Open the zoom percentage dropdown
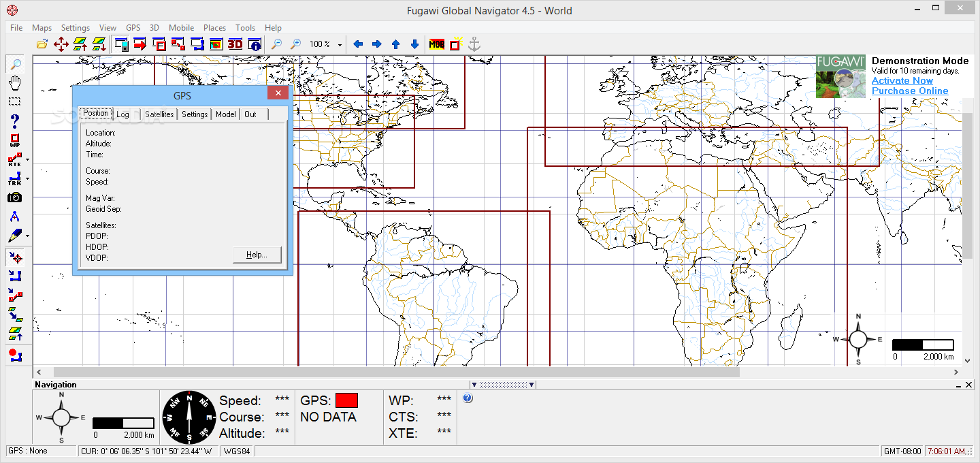This screenshot has height=463, width=980. pyautogui.click(x=340, y=45)
